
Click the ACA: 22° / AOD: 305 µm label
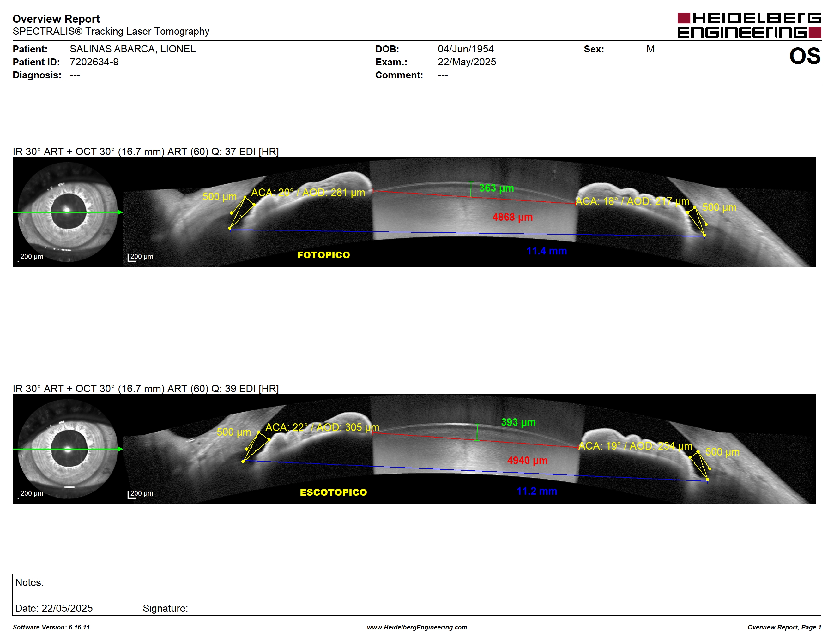pyautogui.click(x=322, y=427)
